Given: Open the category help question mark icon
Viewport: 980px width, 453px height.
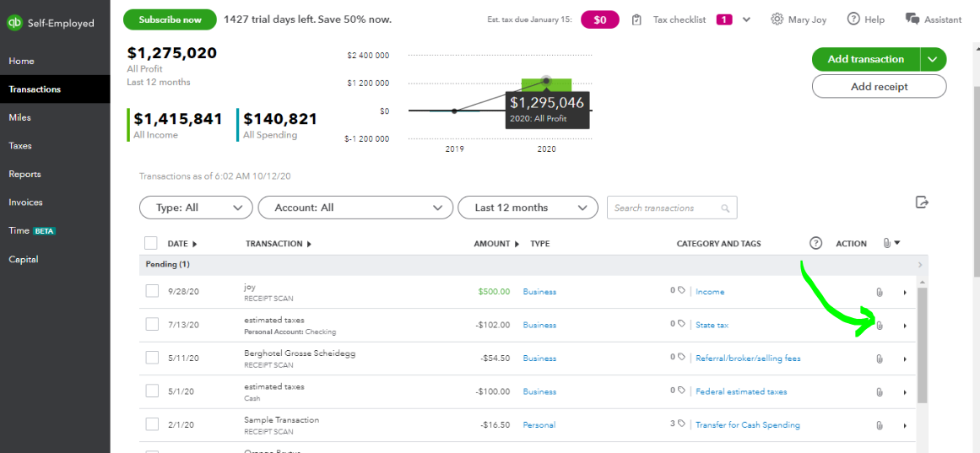Looking at the screenshot, I should click(815, 243).
